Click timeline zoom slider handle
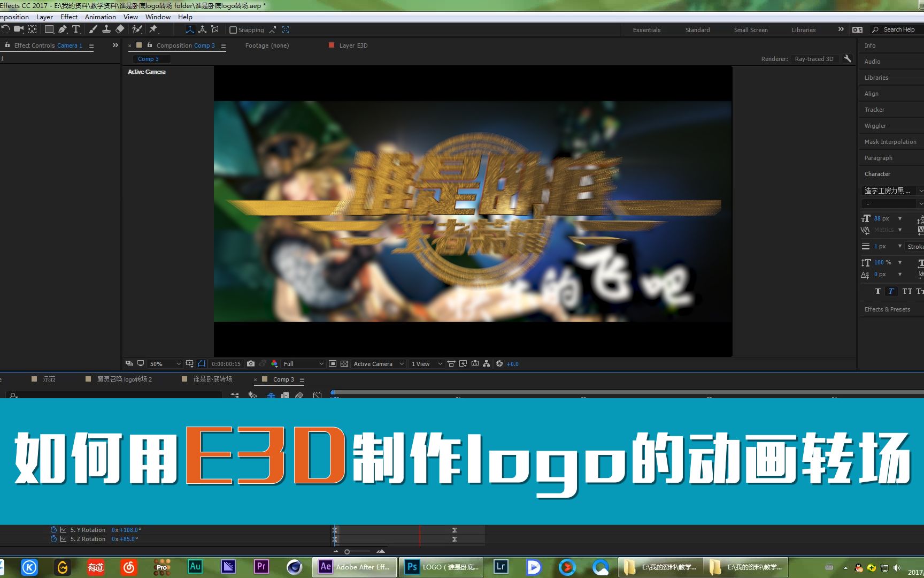924x578 pixels. click(x=347, y=551)
